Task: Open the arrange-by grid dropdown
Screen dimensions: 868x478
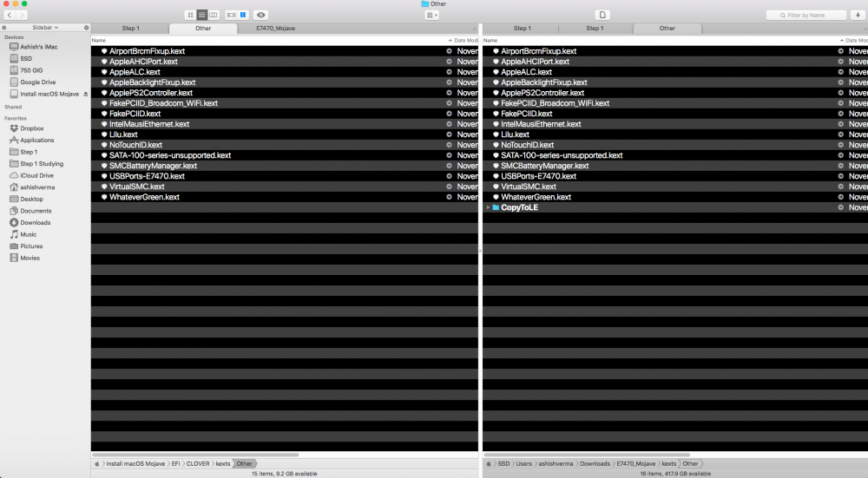Action: pos(432,15)
